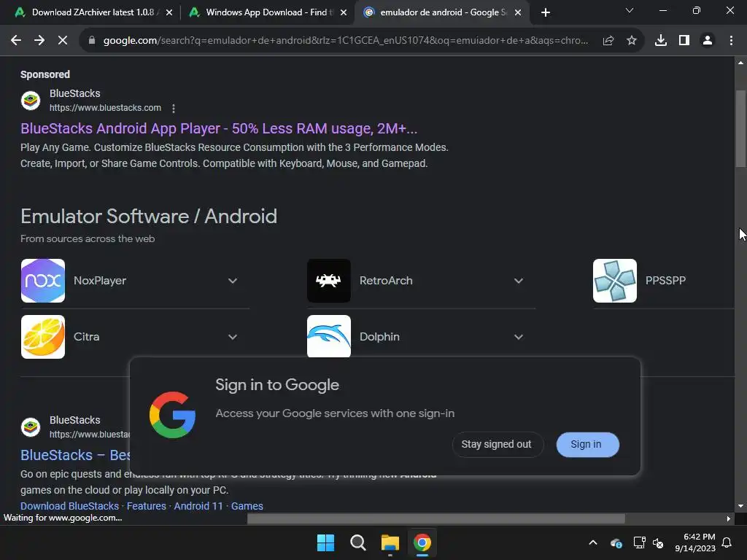Click the scroll right arrow
Screen dimensions: 747x560
[x=729, y=518]
